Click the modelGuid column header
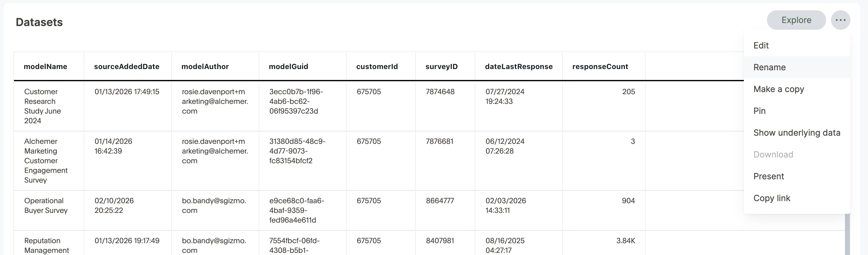 [x=288, y=67]
